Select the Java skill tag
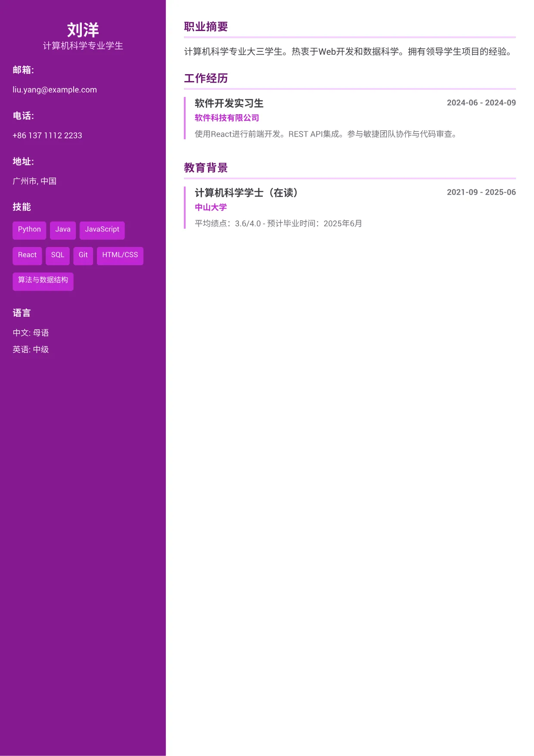This screenshot has height=756, width=534. tap(63, 230)
